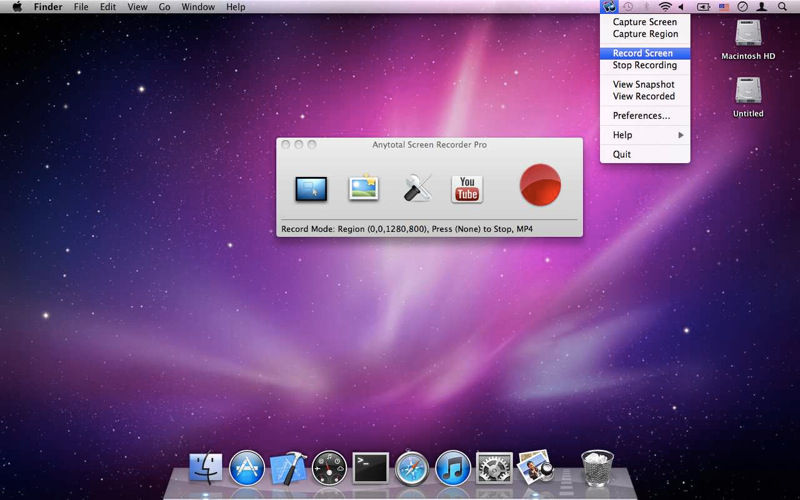Open Preview from the Dock
This screenshot has height=500, width=800.
[x=535, y=467]
